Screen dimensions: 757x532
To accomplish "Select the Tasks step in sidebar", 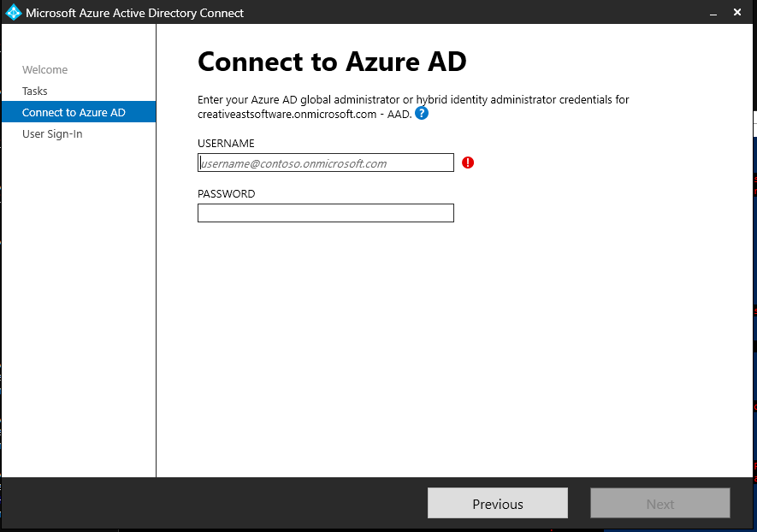I will (35, 92).
